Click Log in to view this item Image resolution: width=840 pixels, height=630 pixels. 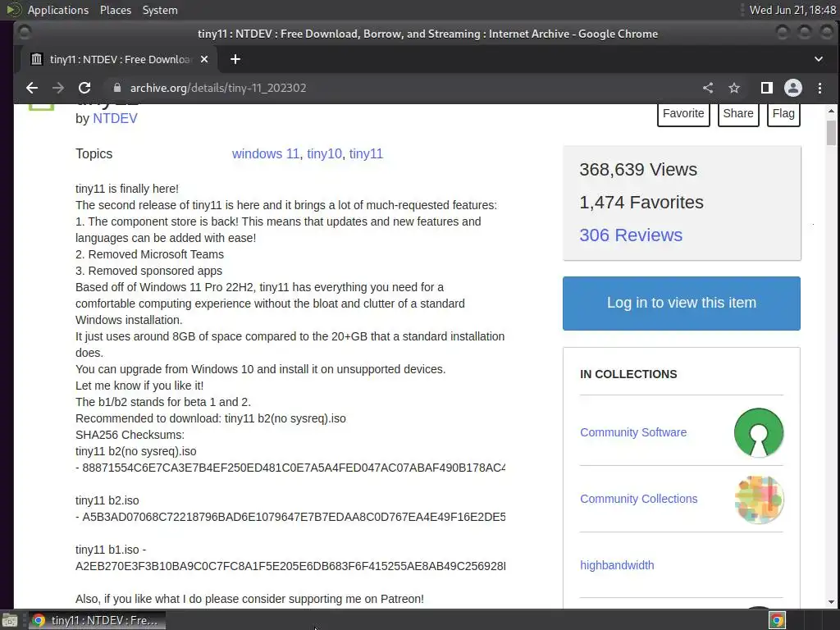point(682,304)
